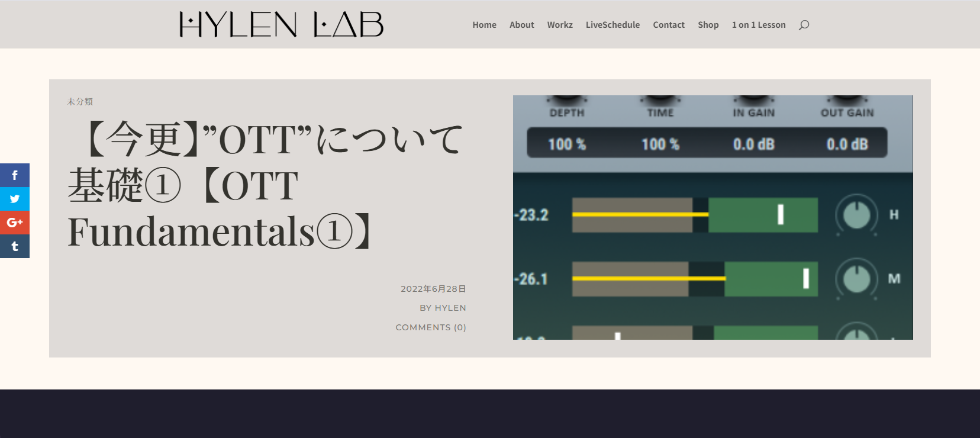
Task: Go to the About page
Action: click(521, 25)
